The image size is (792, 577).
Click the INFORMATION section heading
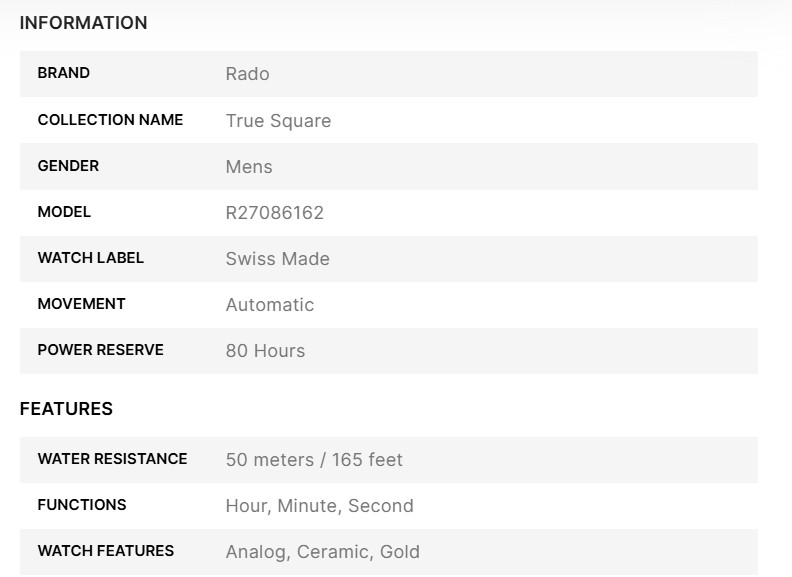pyautogui.click(x=83, y=23)
